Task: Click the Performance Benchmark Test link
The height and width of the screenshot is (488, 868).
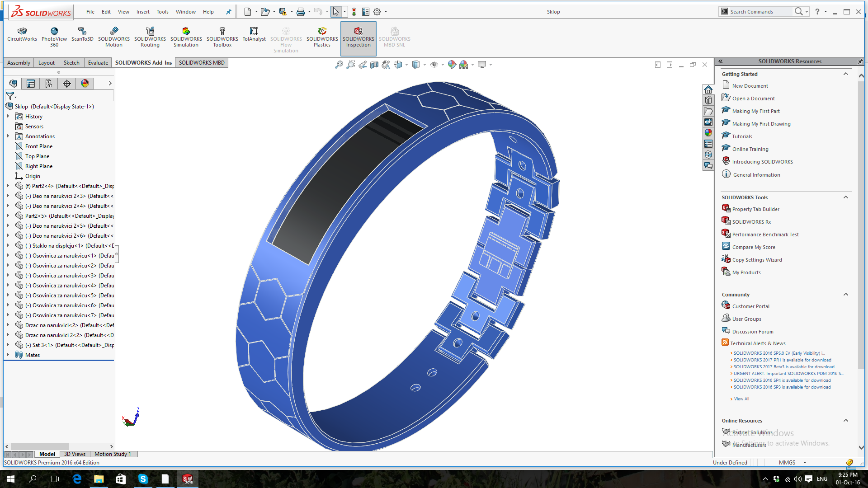Action: (765, 235)
